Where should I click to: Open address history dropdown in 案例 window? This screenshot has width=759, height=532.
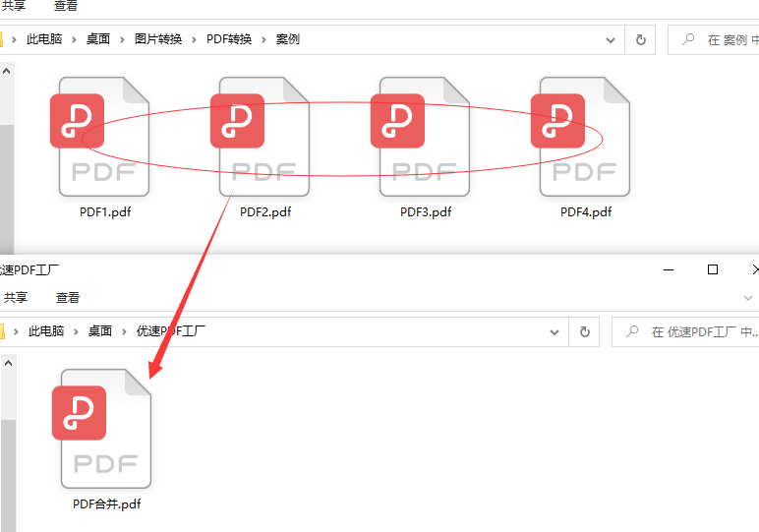click(x=611, y=40)
